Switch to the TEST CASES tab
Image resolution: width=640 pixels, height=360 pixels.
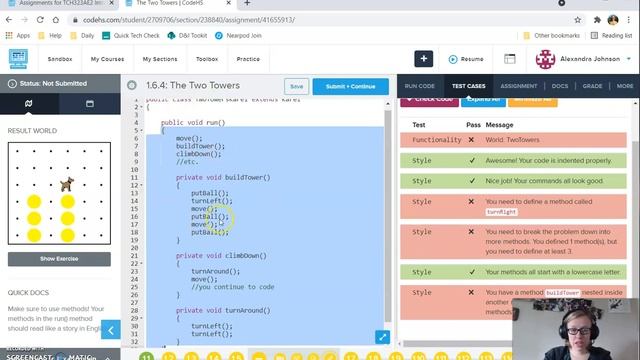pyautogui.click(x=469, y=86)
